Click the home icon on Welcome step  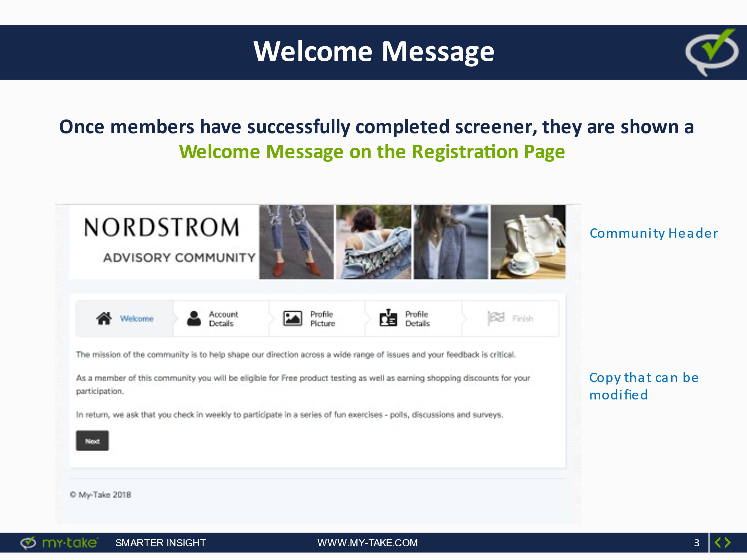(x=104, y=318)
